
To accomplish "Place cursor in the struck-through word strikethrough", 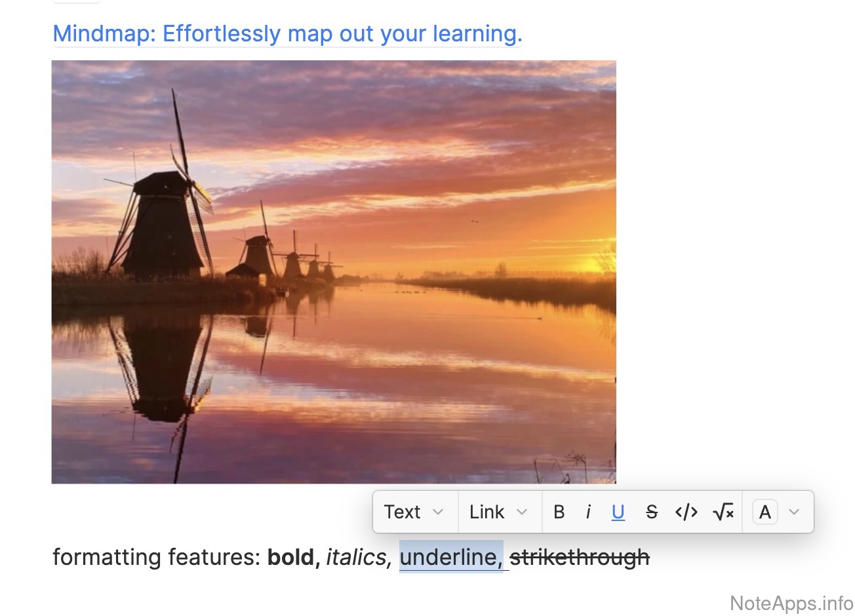I will [x=580, y=557].
